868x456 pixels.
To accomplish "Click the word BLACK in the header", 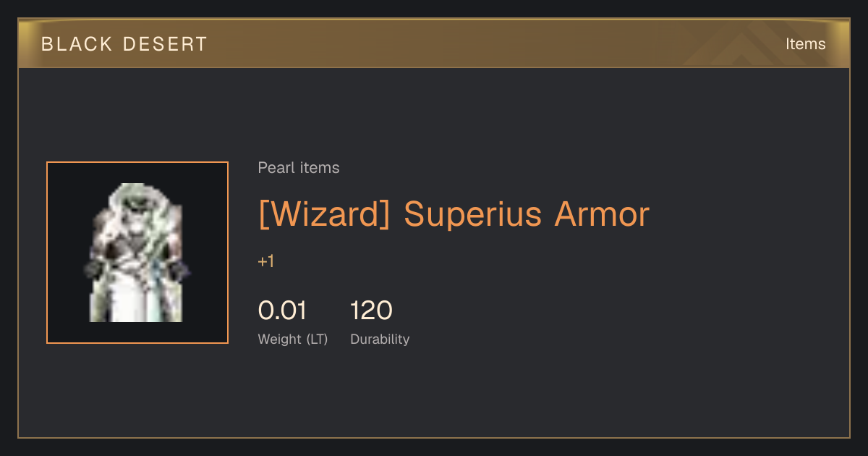I will [x=77, y=44].
